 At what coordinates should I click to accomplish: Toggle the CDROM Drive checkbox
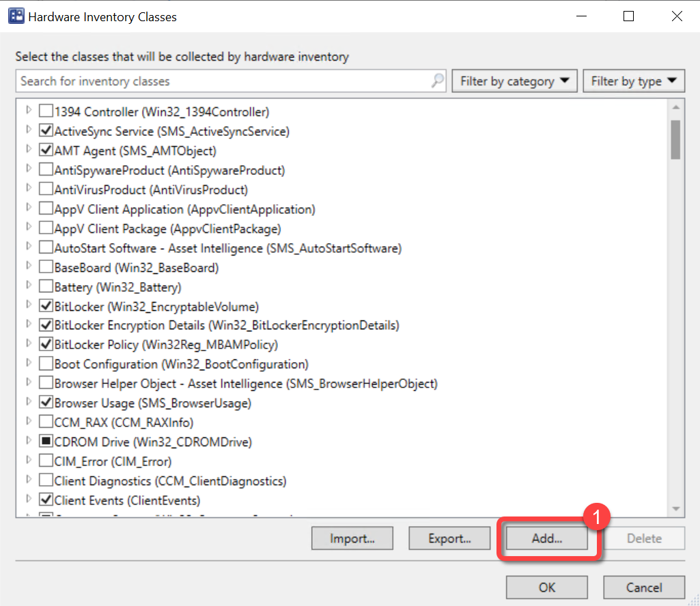coord(46,442)
